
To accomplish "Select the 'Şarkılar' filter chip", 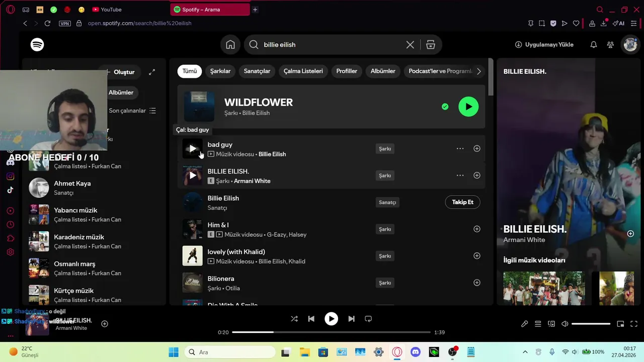I will point(220,71).
